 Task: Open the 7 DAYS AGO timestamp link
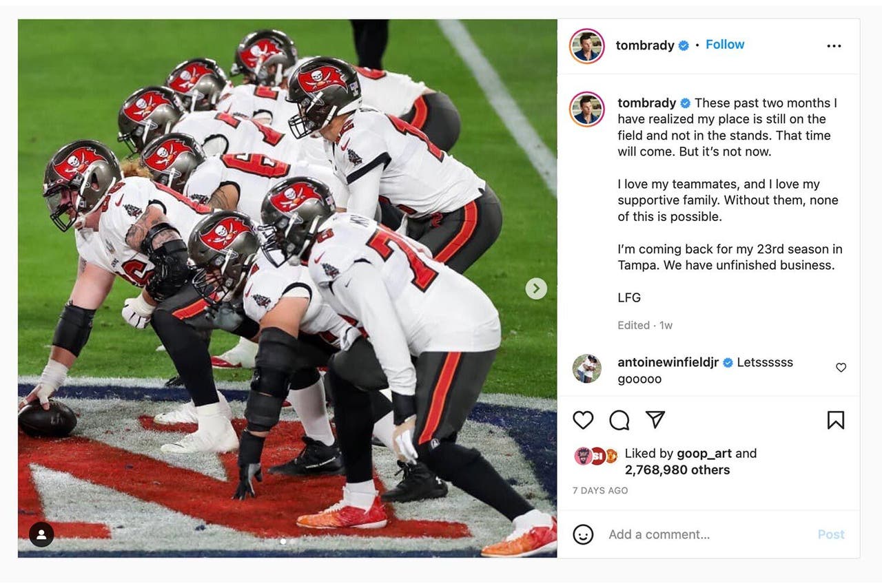tap(600, 490)
